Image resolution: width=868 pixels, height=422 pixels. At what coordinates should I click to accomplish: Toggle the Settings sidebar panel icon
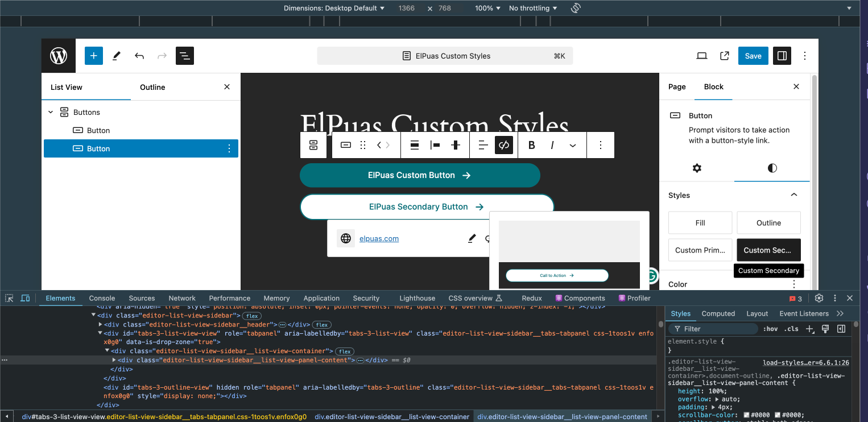click(x=782, y=56)
